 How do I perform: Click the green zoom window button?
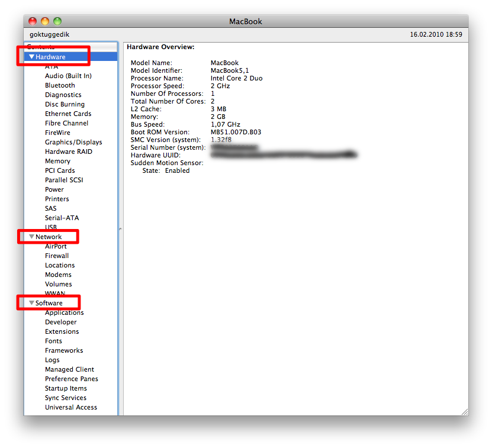pos(57,21)
